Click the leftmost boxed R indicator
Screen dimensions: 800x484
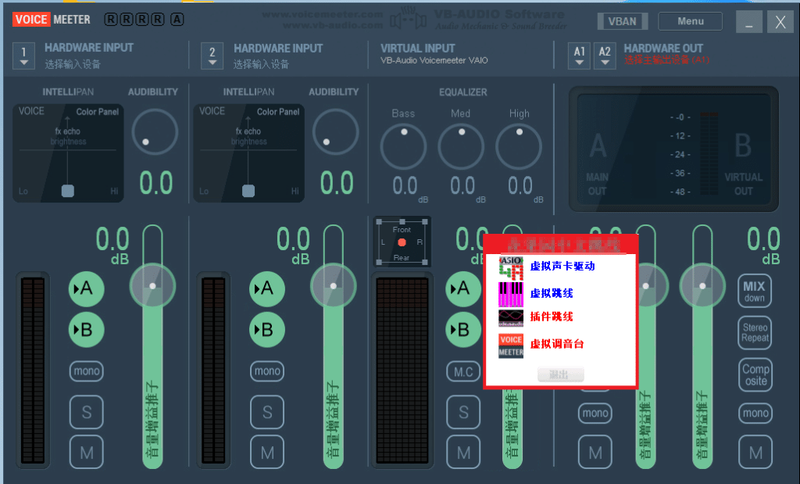[x=111, y=19]
